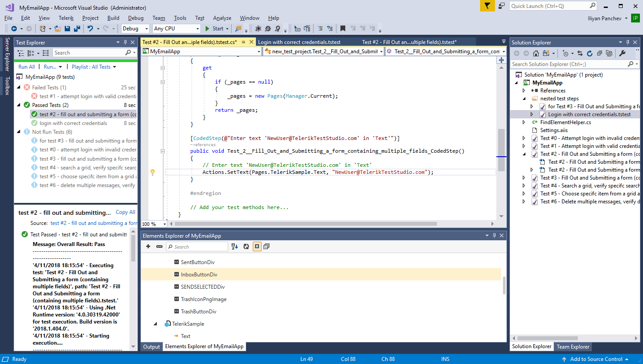Collapse Passed Tests group

(x=18, y=105)
